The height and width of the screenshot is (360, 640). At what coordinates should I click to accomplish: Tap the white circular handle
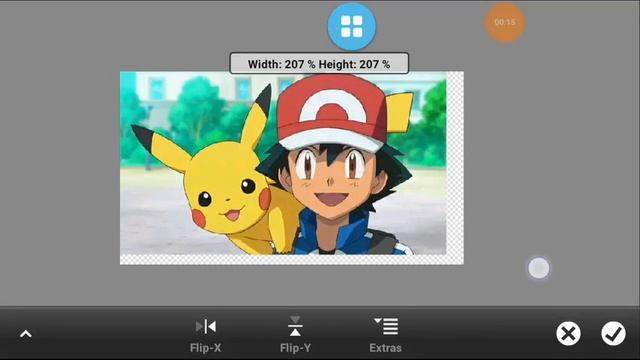click(x=539, y=268)
